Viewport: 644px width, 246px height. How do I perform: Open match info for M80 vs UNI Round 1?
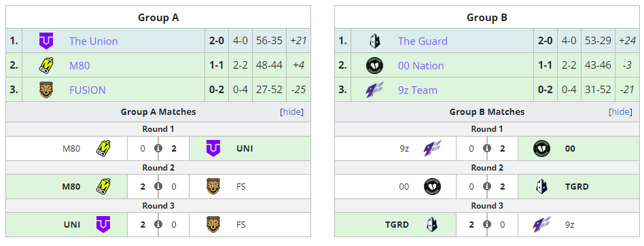(x=158, y=148)
